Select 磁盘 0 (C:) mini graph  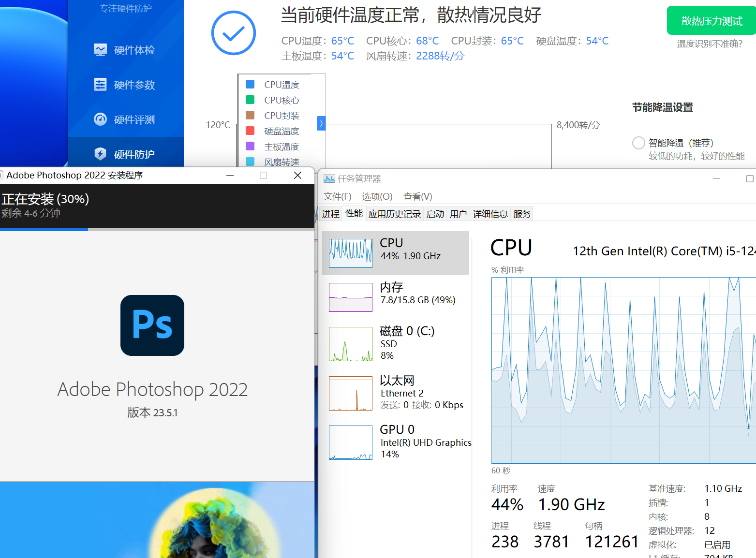coord(351,344)
